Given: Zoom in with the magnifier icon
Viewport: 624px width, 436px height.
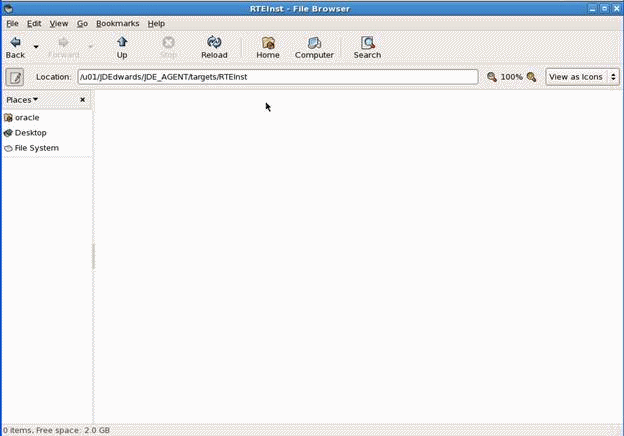Looking at the screenshot, I should pos(531,77).
